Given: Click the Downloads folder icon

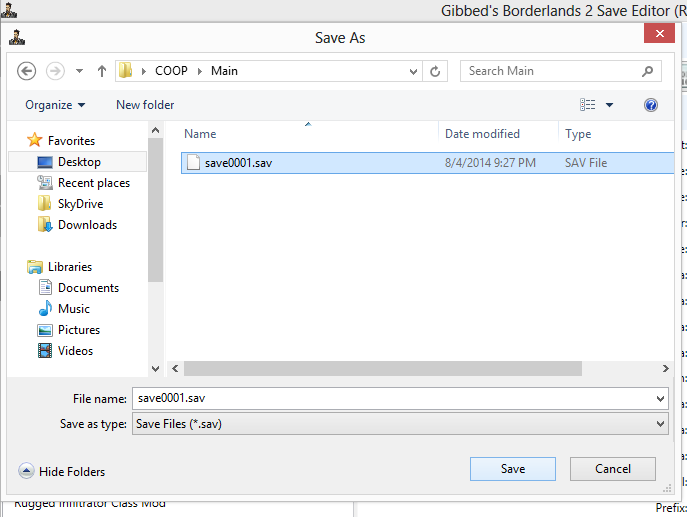Looking at the screenshot, I should click(45, 225).
